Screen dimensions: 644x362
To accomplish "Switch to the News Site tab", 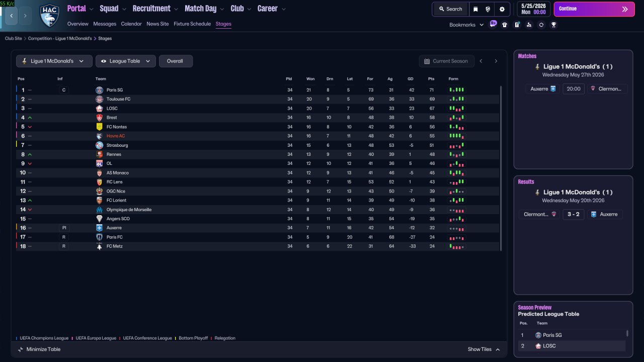I will (157, 24).
